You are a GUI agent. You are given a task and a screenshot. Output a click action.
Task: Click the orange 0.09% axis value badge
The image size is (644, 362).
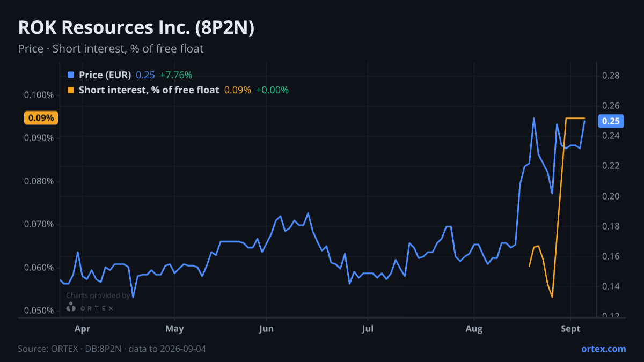[41, 118]
